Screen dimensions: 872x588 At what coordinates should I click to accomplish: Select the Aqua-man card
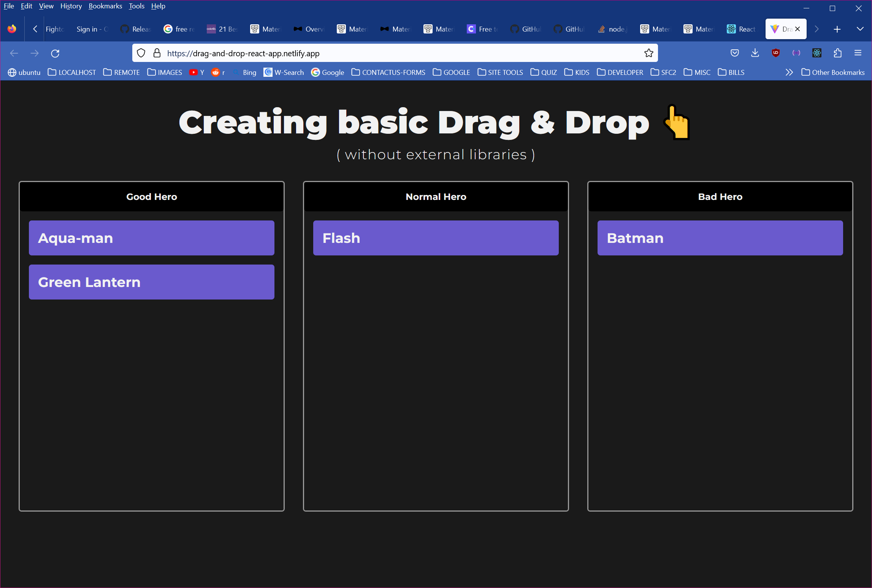(152, 238)
